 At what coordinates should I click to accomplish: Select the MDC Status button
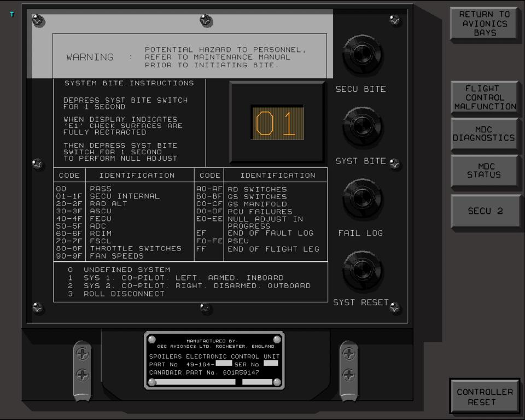coord(485,171)
